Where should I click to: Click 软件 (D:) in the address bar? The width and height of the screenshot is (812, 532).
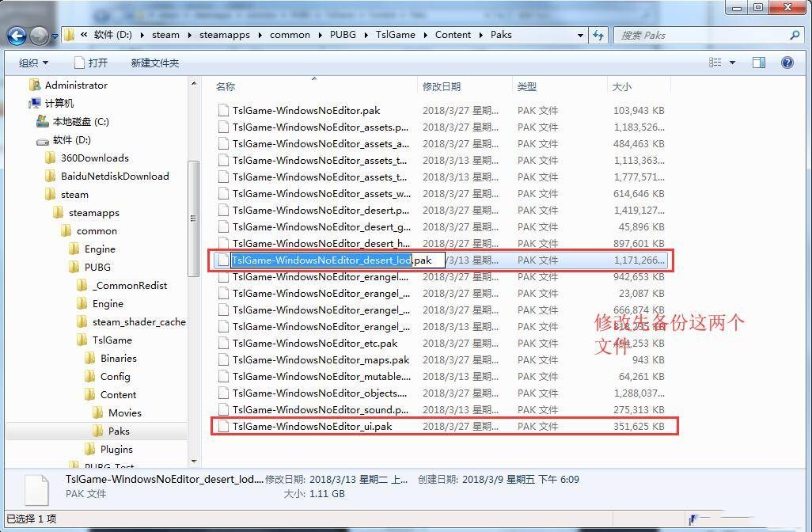pyautogui.click(x=113, y=35)
